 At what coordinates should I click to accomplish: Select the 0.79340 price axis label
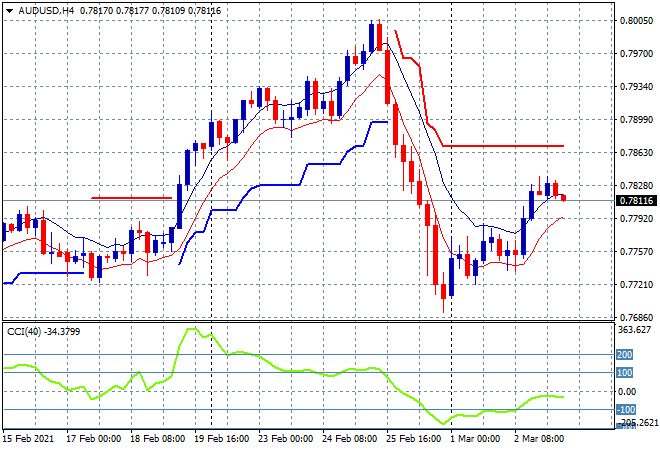636,87
